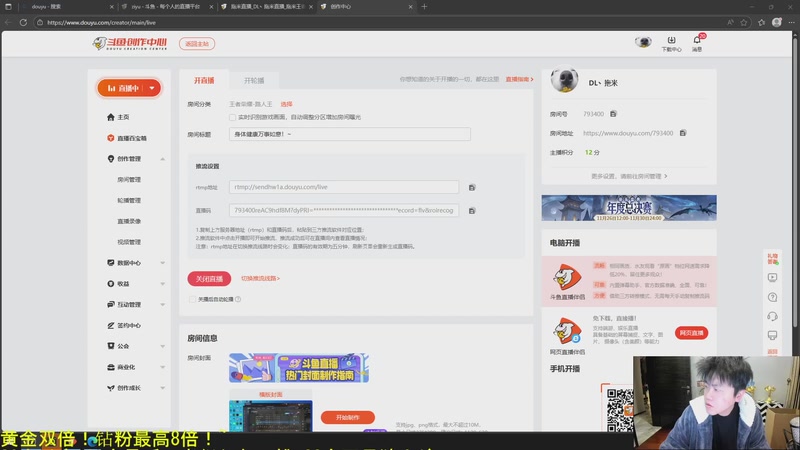Open a new browser tab with plus
Image resolution: width=800 pixels, height=450 pixels.
(424, 7)
